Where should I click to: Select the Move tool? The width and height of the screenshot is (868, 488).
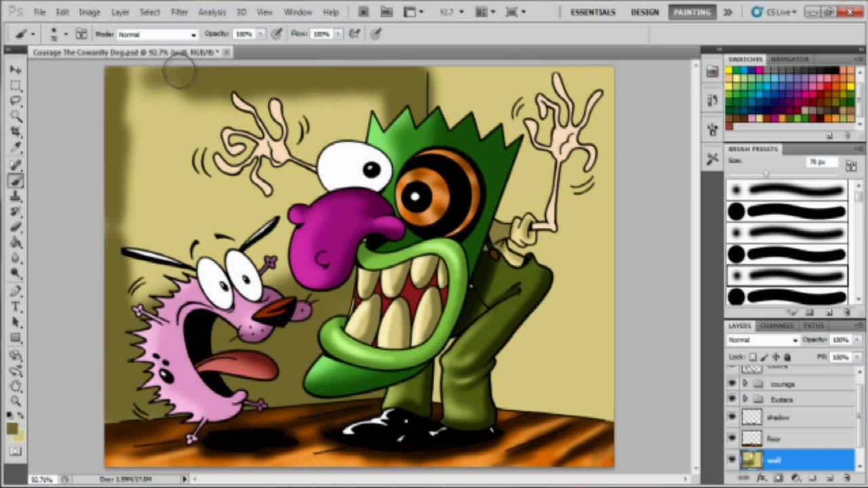tap(16, 70)
